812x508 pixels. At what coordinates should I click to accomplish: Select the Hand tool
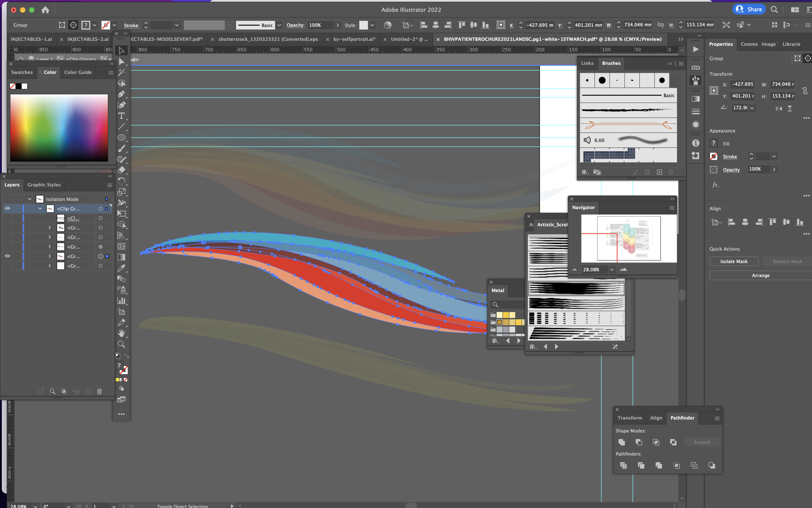[x=121, y=333]
